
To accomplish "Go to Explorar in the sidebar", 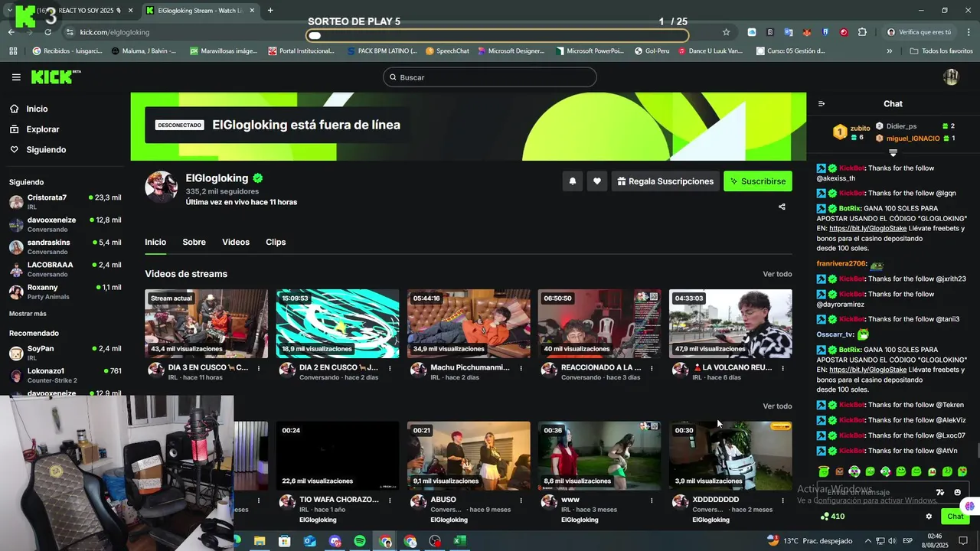I will pos(34,129).
